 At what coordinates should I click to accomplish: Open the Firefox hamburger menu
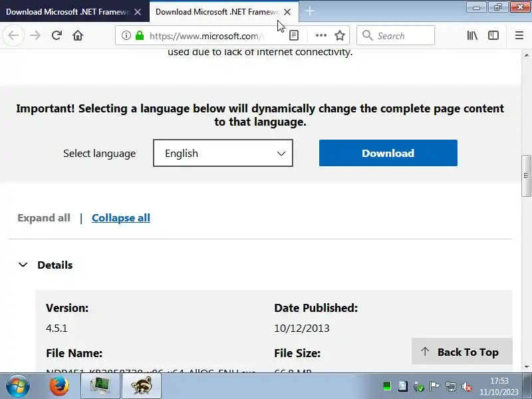pyautogui.click(x=519, y=35)
